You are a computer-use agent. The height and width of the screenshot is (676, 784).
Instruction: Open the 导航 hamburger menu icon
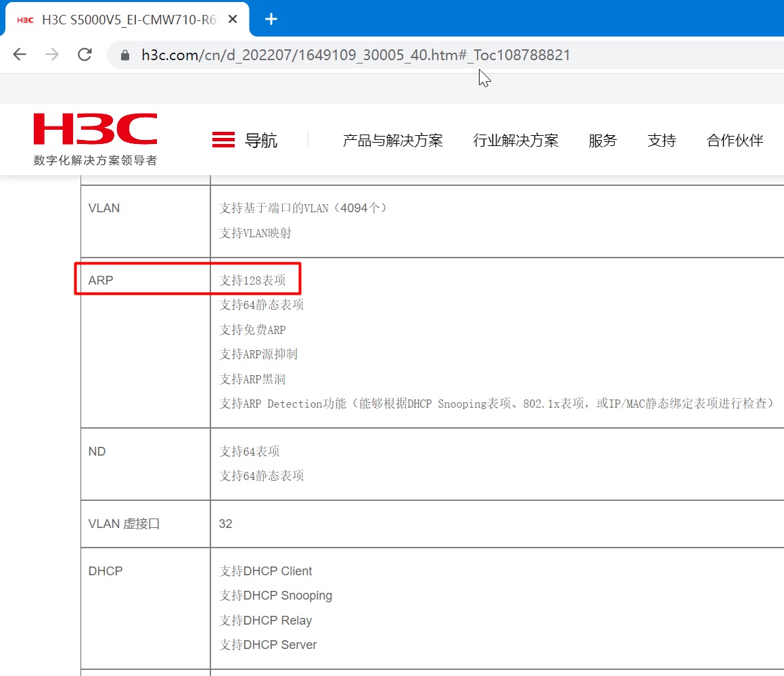click(223, 140)
